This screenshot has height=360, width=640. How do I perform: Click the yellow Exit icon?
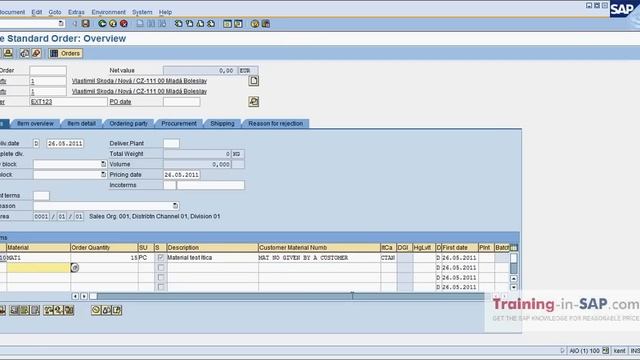coord(113,24)
